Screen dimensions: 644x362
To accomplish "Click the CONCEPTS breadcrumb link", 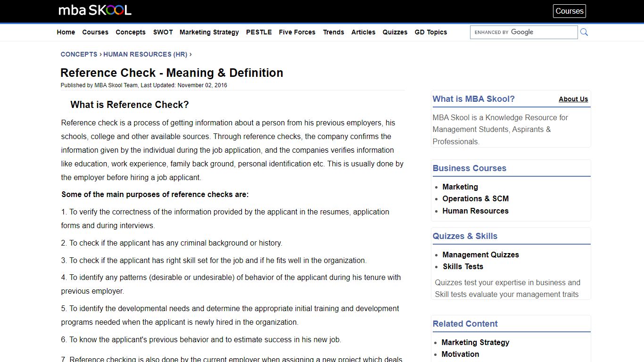I will tap(79, 54).
